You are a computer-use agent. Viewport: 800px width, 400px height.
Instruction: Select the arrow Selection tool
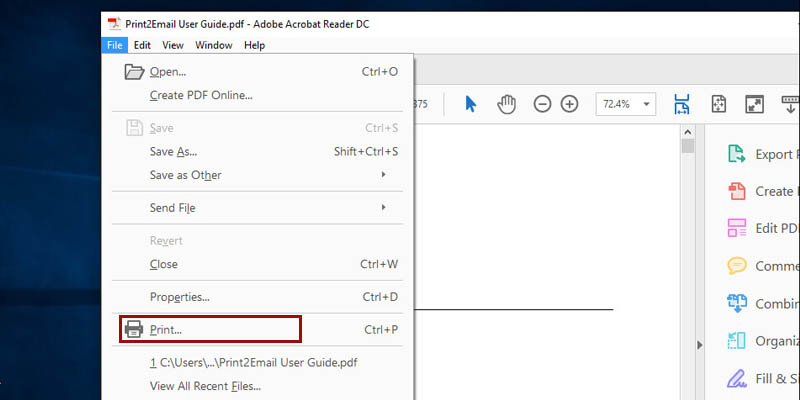pyautogui.click(x=472, y=104)
